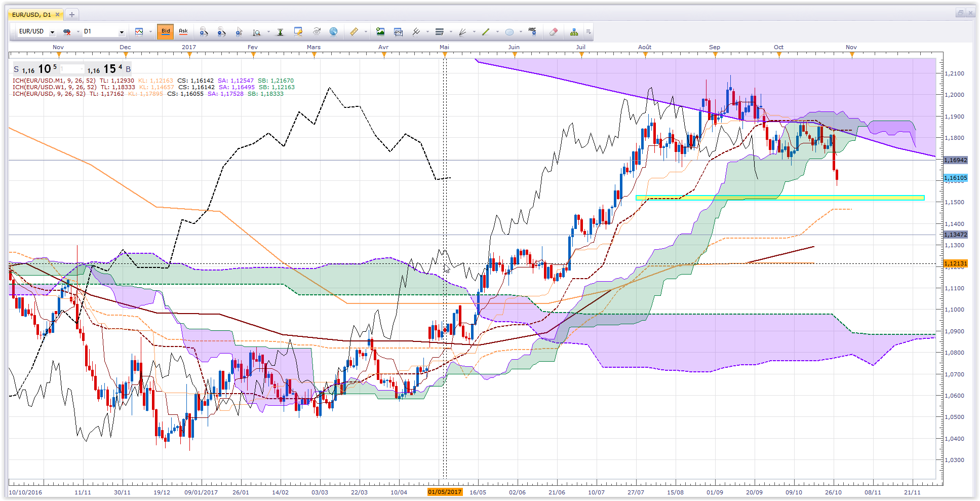Add a new chart tab
The image size is (980, 501).
pos(72,15)
